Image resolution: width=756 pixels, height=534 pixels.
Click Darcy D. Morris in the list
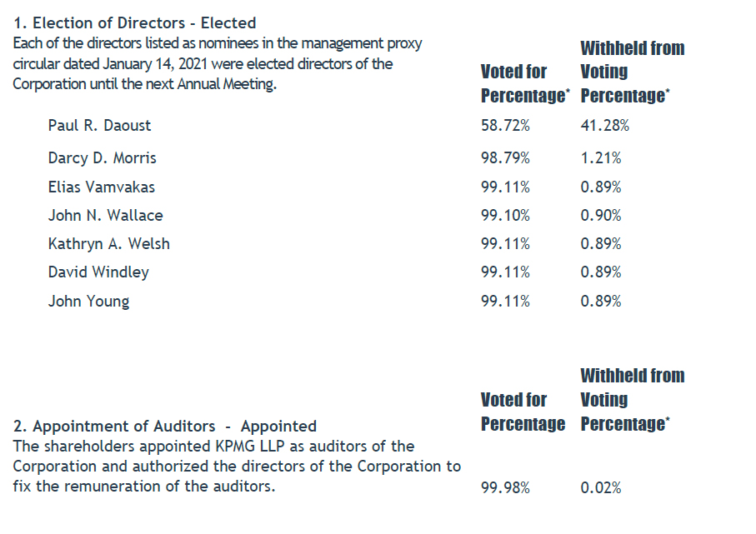point(103,158)
